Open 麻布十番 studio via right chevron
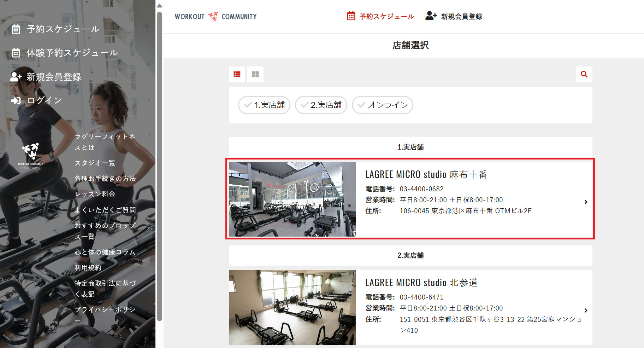644x348 pixels. click(x=586, y=202)
